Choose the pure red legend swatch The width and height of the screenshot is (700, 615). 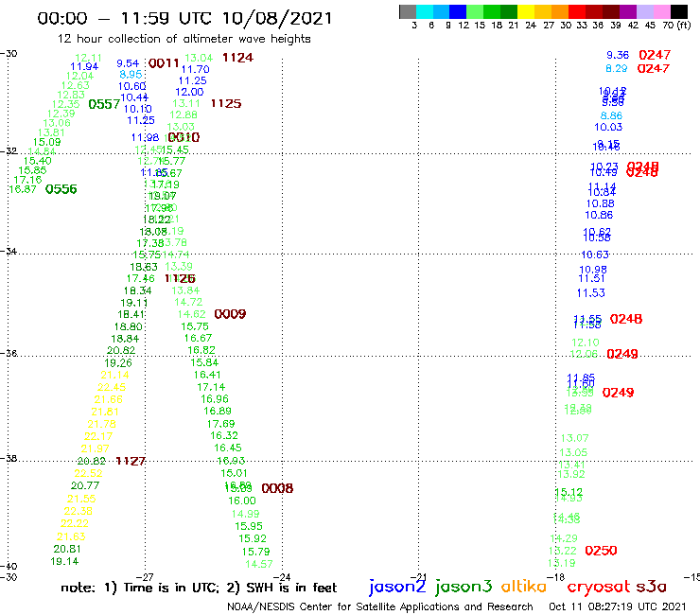(577, 11)
